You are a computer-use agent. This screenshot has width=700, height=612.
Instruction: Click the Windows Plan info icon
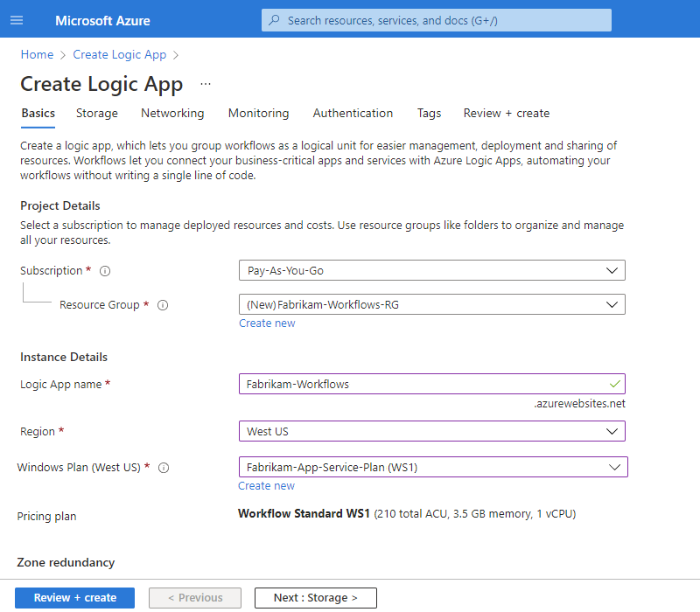164,467
